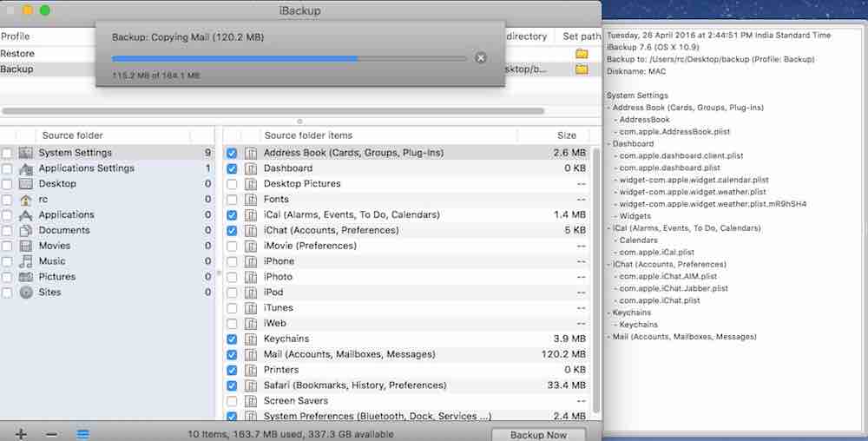The width and height of the screenshot is (868, 441).
Task: Cancel the Mail copying progress
Action: 481,57
